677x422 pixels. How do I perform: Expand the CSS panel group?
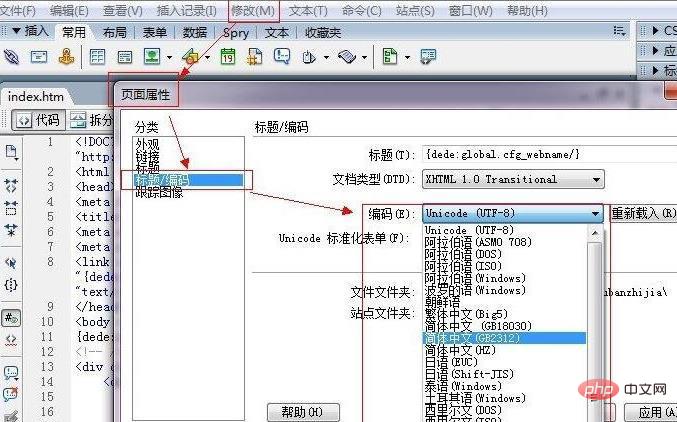[x=657, y=30]
